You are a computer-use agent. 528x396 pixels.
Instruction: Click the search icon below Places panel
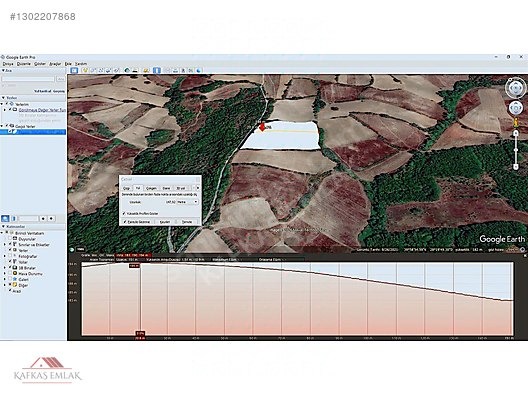pos(5,219)
